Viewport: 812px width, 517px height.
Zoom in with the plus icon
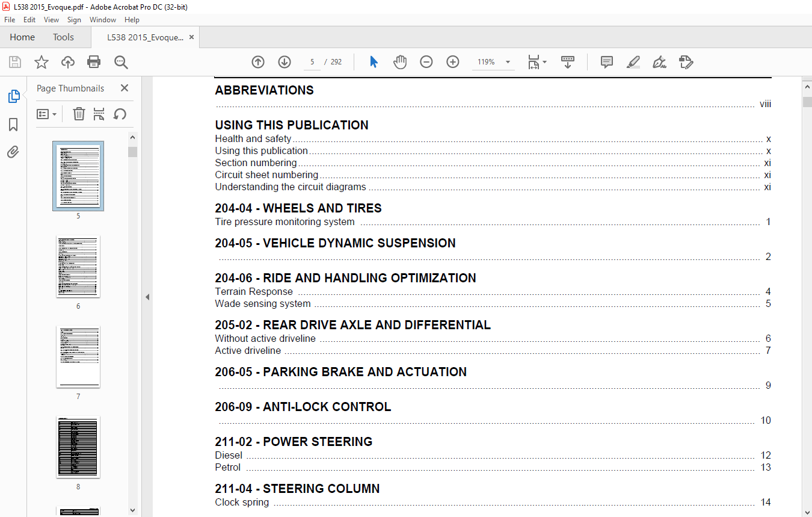click(x=453, y=62)
